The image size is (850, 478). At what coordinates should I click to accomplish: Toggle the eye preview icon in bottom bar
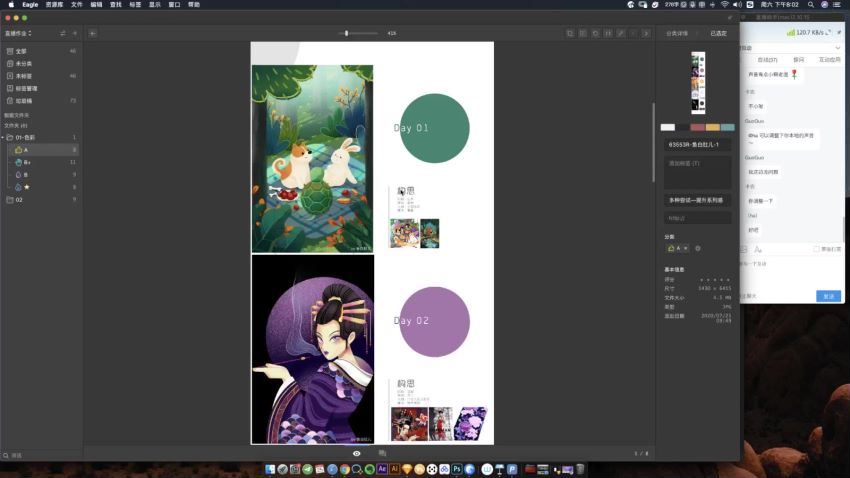356,454
